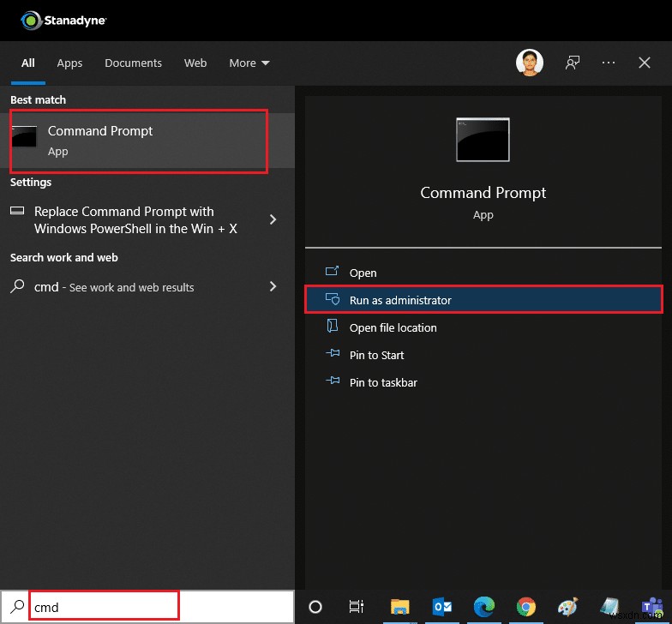Open Outlook from taskbar
The width and height of the screenshot is (672, 624).
click(442, 607)
